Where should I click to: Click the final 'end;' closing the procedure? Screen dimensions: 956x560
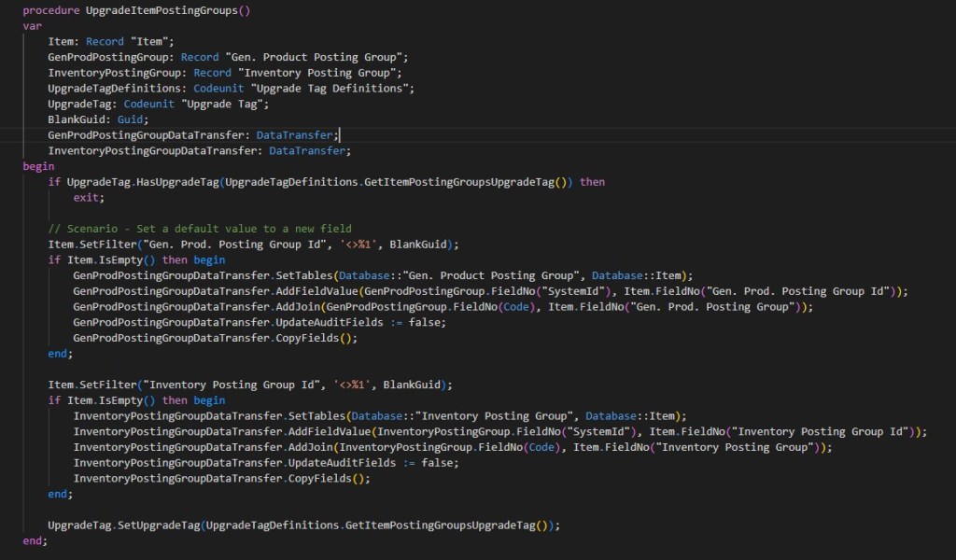tap(35, 540)
